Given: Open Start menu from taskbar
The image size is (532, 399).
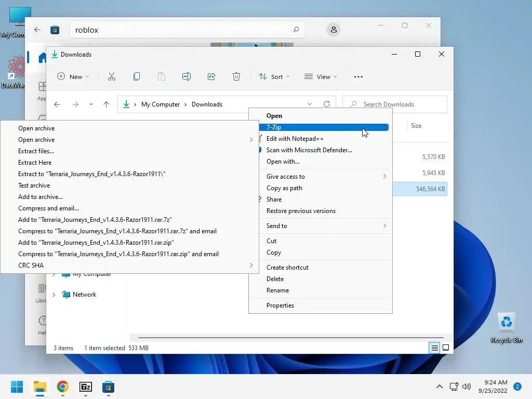Looking at the screenshot, I should (17, 387).
